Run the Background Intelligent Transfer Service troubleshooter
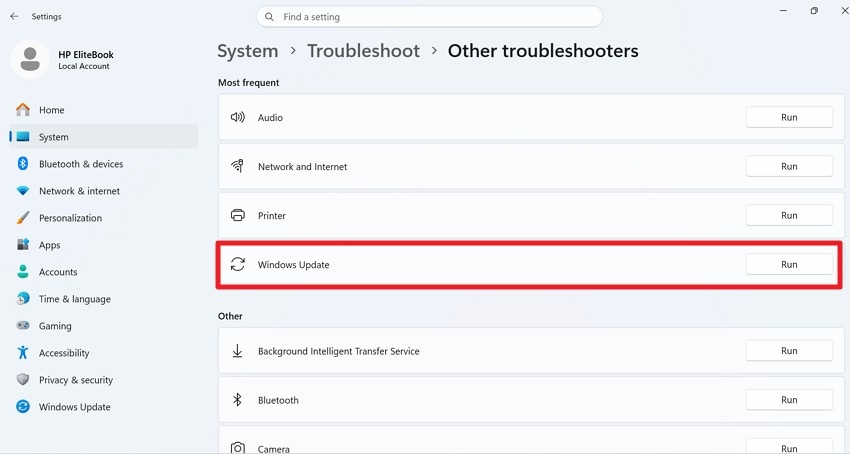The width and height of the screenshot is (850, 454). (x=789, y=351)
